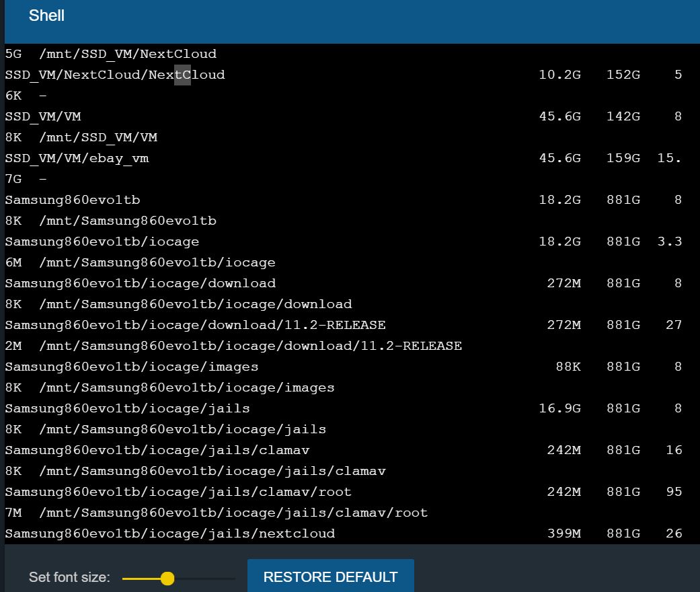
Task: Select 'Samsung860evo1tb/iocage/jails/clamav' dataset line
Action: pyautogui.click(x=157, y=450)
